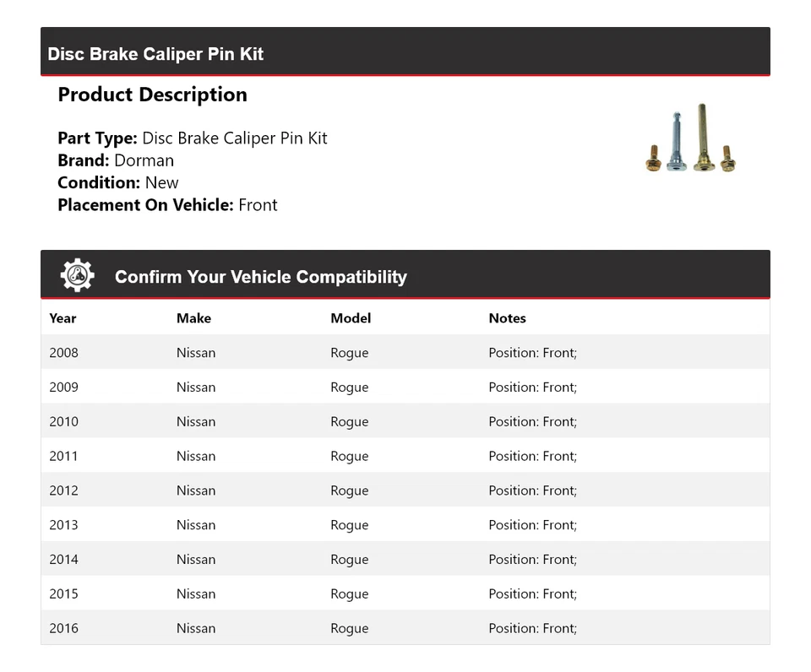Select the Nissan make in the 2010 row
811x672 pixels.
point(196,422)
